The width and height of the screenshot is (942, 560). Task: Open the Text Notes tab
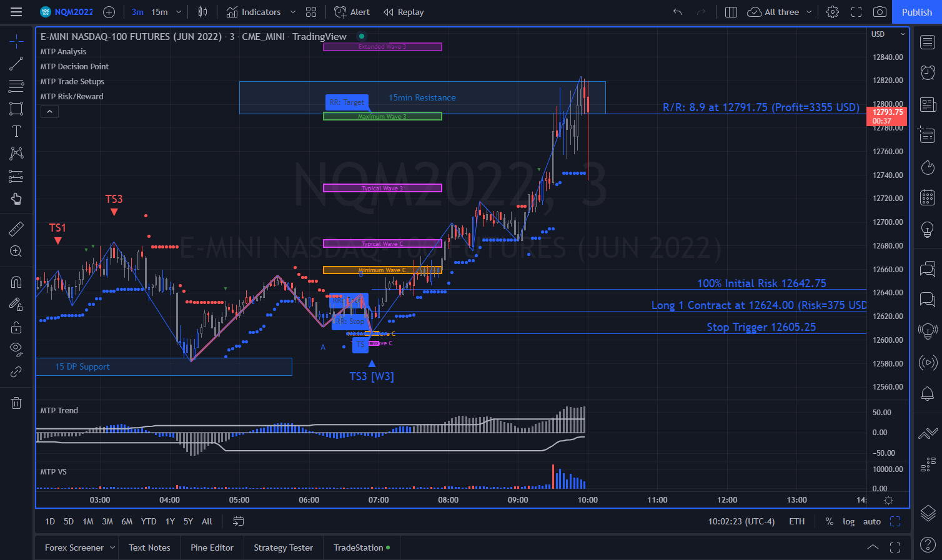point(149,548)
